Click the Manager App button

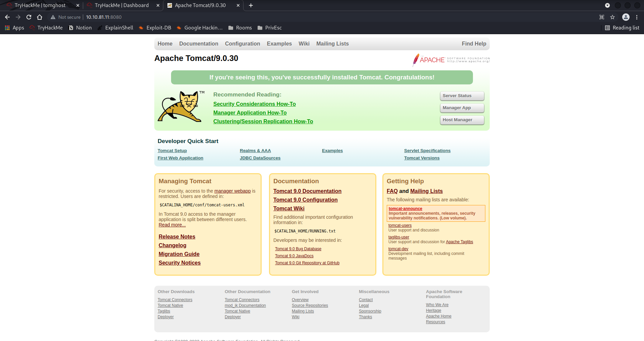pyautogui.click(x=462, y=108)
